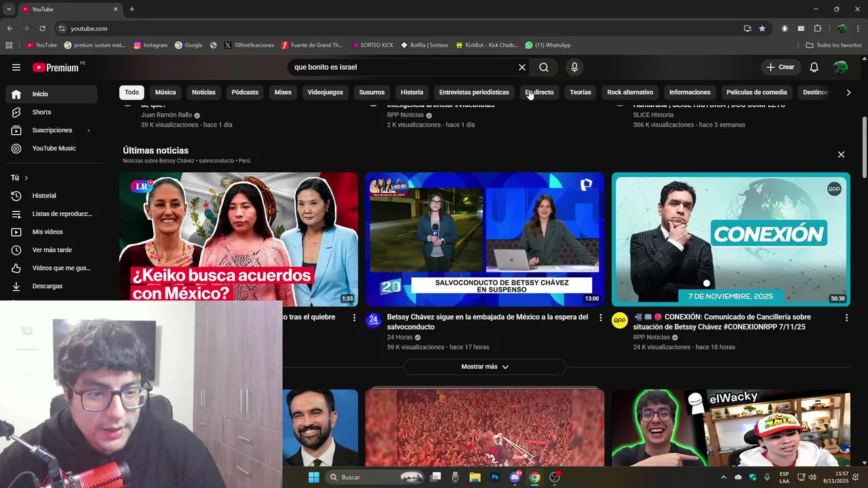Open the YouTube guide hamburger menu
This screenshot has width=868, height=488.
16,67
